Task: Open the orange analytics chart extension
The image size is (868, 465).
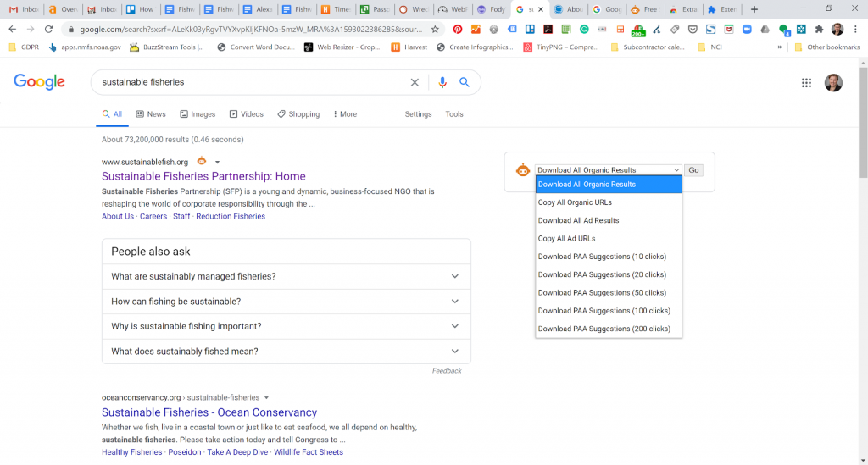Action: point(476,30)
